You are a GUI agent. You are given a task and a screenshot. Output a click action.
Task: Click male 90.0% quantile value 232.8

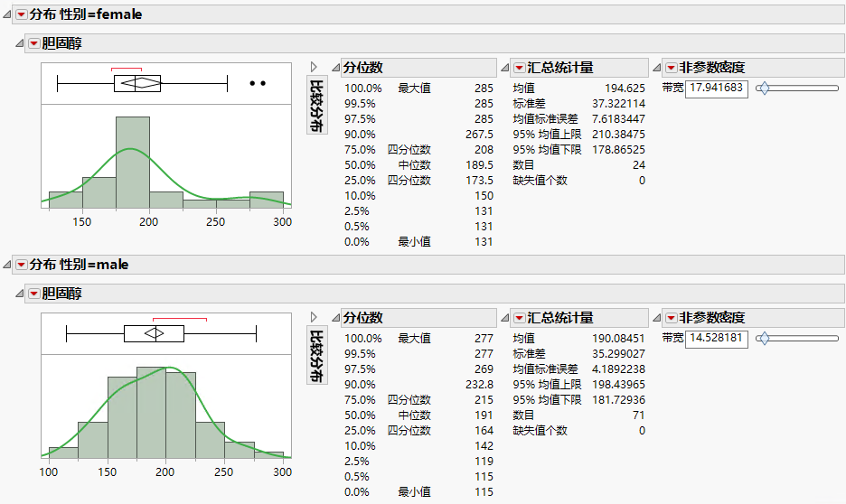pyautogui.click(x=479, y=385)
